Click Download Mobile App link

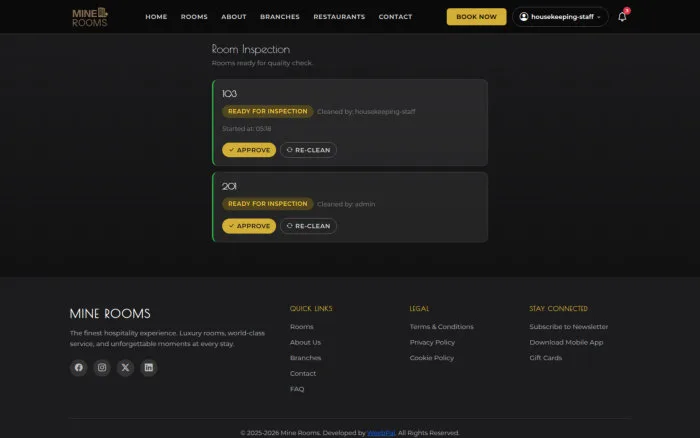click(x=566, y=342)
